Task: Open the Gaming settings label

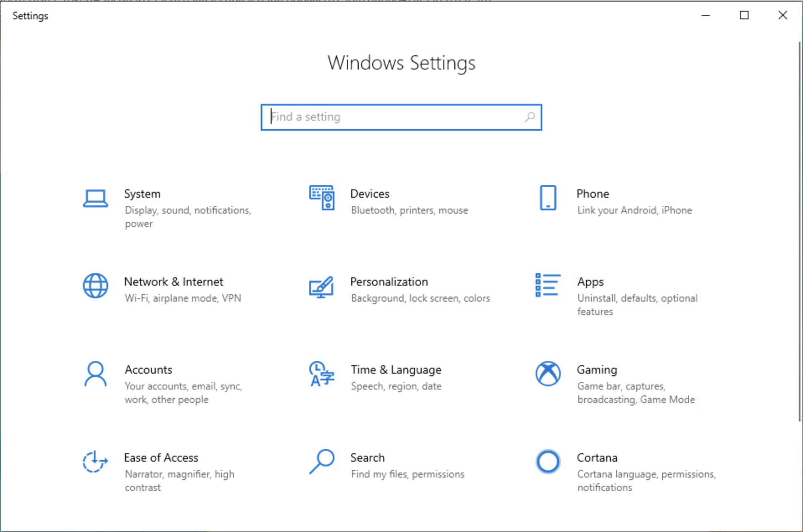Action: pos(597,370)
